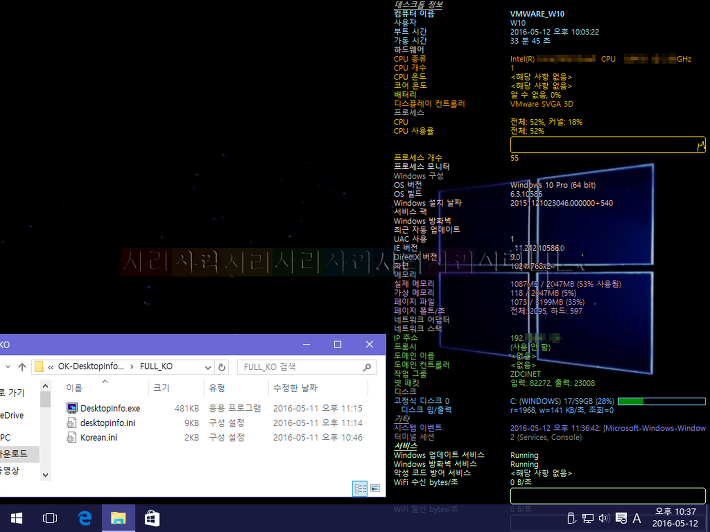Select OneDrive in navigation pane

click(x=12, y=415)
